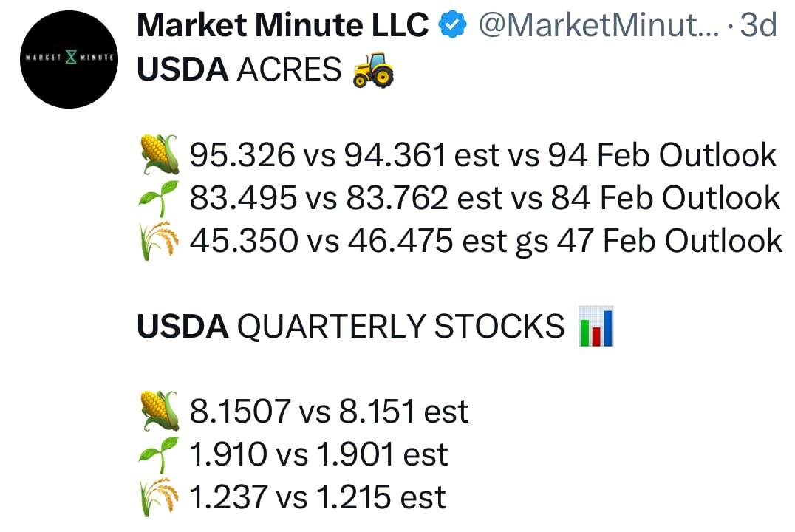Click the corn emoji on the 95.326 line
The height and width of the screenshot is (532, 795).
(159, 156)
